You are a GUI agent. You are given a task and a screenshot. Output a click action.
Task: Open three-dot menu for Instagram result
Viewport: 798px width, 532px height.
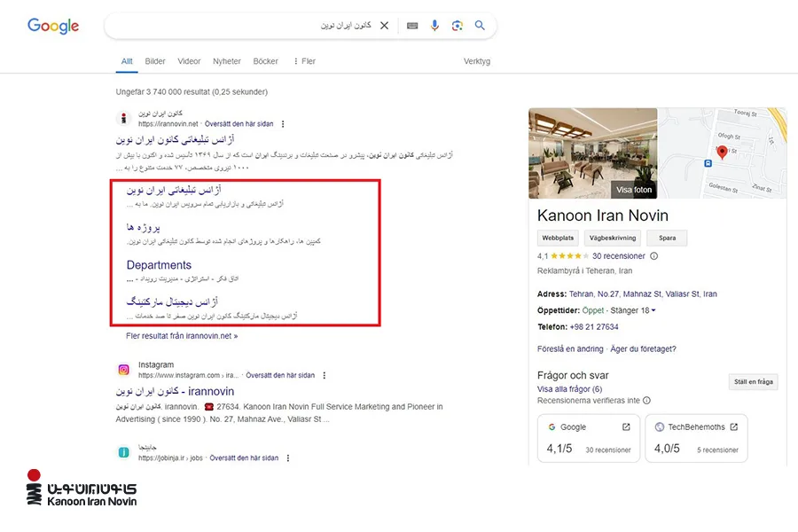(x=325, y=375)
